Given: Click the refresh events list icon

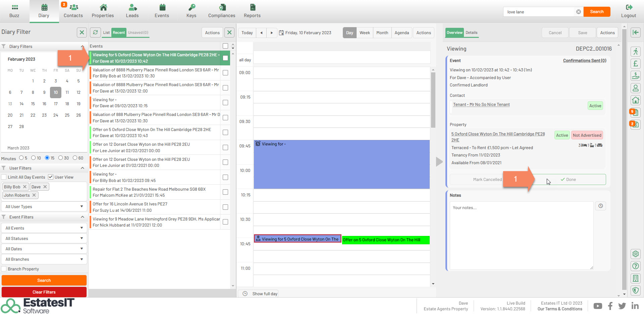Looking at the screenshot, I should click(96, 33).
